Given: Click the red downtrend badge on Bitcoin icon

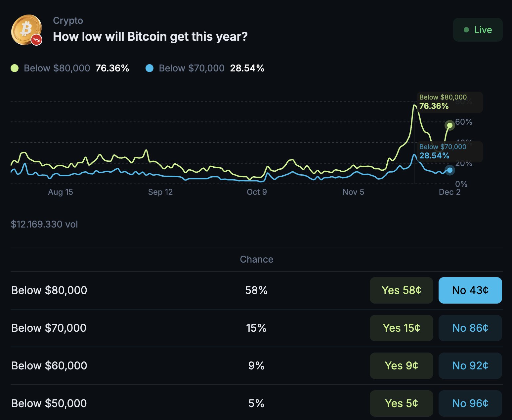Looking at the screenshot, I should [x=37, y=40].
